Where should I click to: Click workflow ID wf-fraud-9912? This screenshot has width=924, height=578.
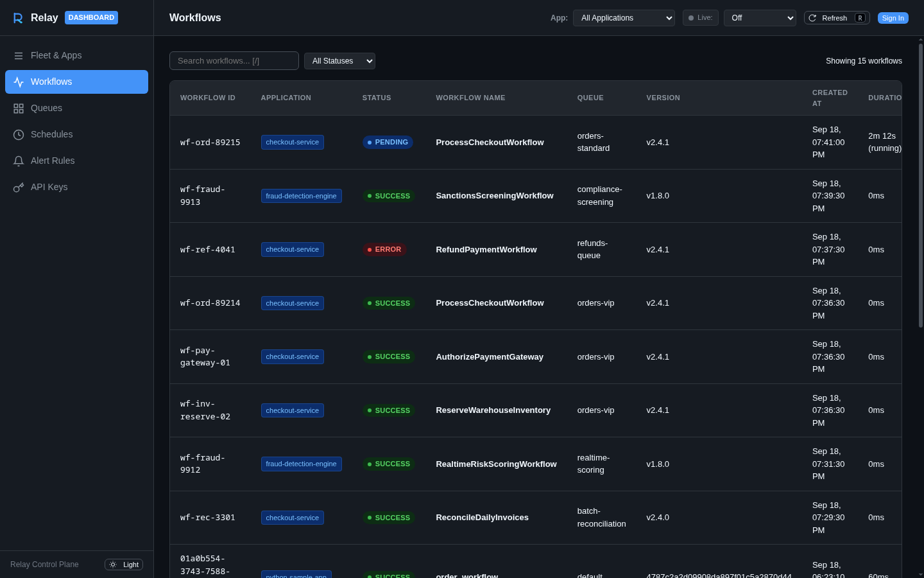203,464
